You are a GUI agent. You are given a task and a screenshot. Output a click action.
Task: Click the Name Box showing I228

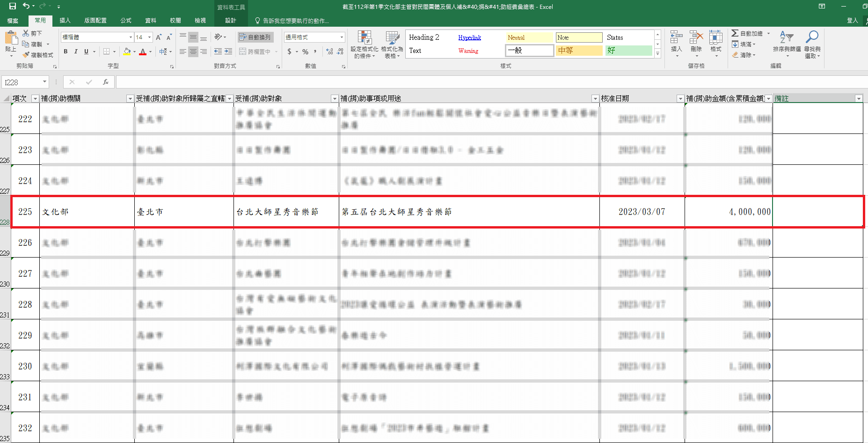[x=25, y=82]
